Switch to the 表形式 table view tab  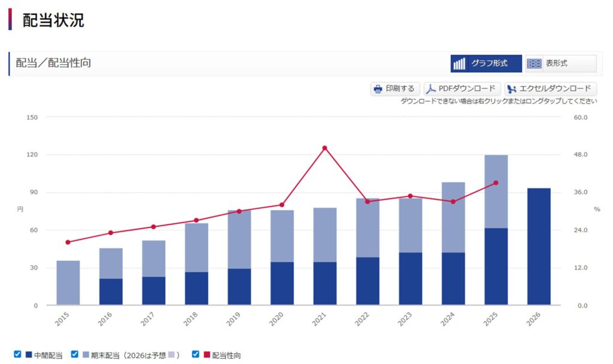[560, 63]
